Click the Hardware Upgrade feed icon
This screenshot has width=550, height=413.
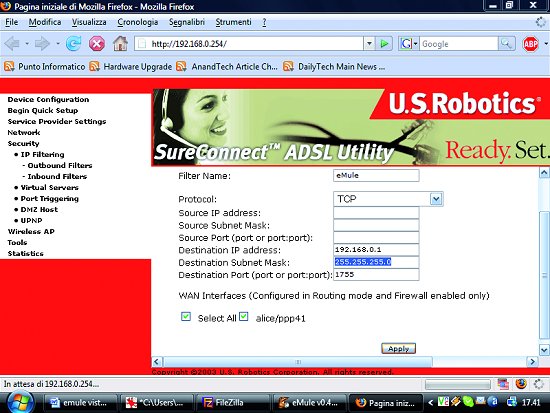pyautogui.click(x=94, y=66)
